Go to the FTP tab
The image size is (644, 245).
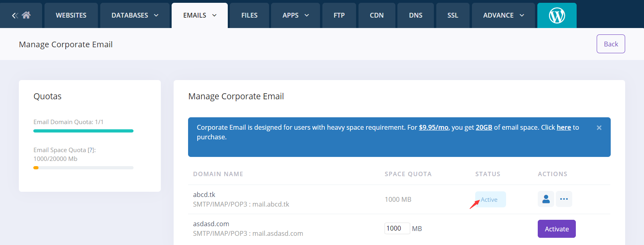pos(339,16)
